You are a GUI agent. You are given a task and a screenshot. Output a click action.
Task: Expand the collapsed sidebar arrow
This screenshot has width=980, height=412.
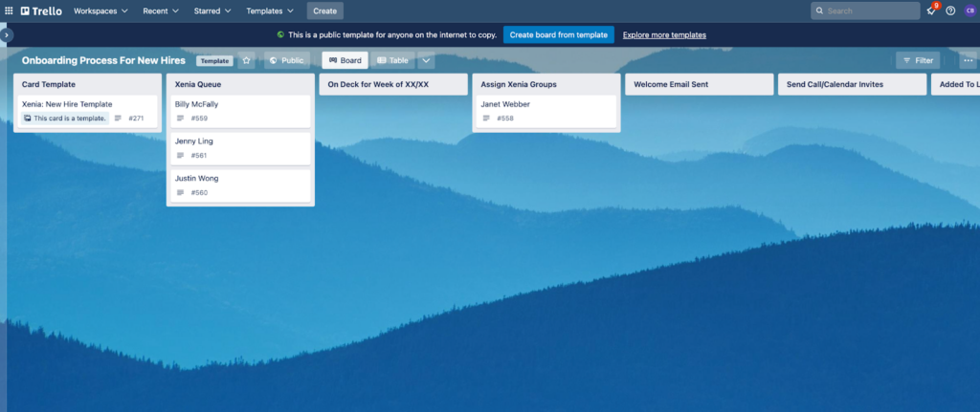[7, 35]
